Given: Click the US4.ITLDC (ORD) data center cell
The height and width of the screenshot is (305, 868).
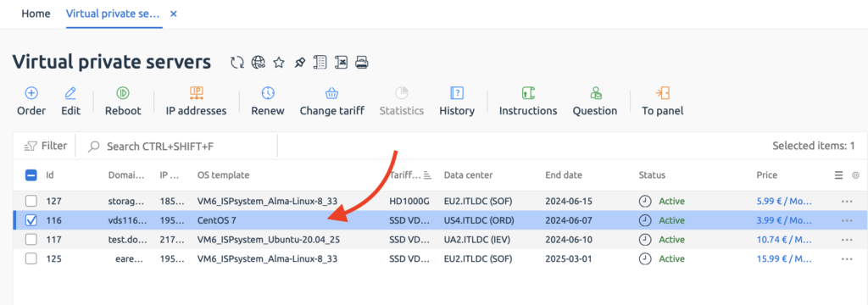Looking at the screenshot, I should click(x=479, y=220).
